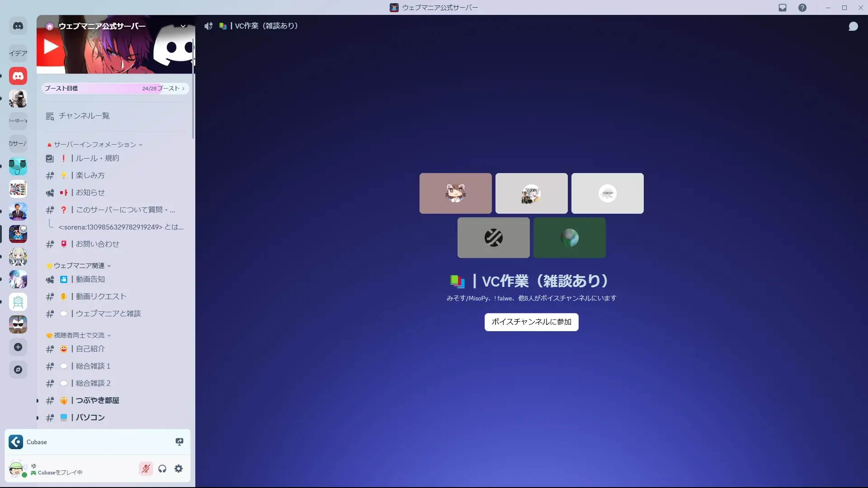Toggle headphone deafen button
The height and width of the screenshot is (488, 868).
click(162, 469)
